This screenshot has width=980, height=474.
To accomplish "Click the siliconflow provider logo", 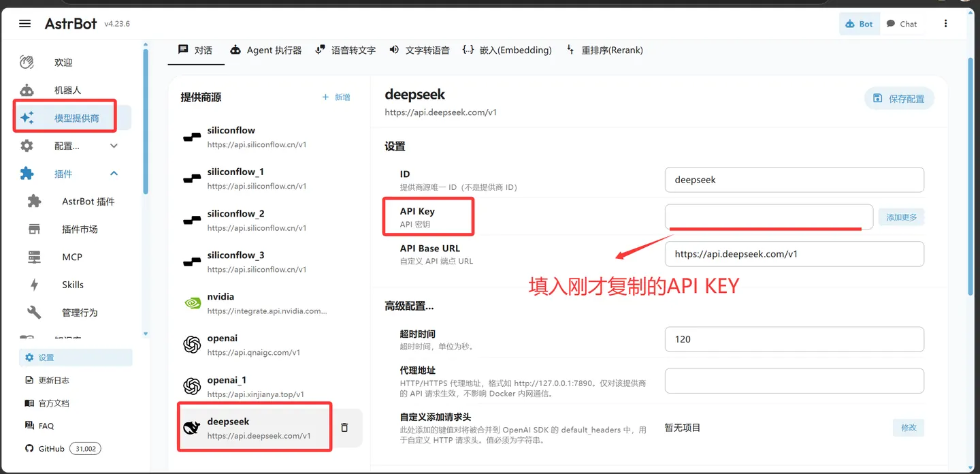I will point(192,137).
